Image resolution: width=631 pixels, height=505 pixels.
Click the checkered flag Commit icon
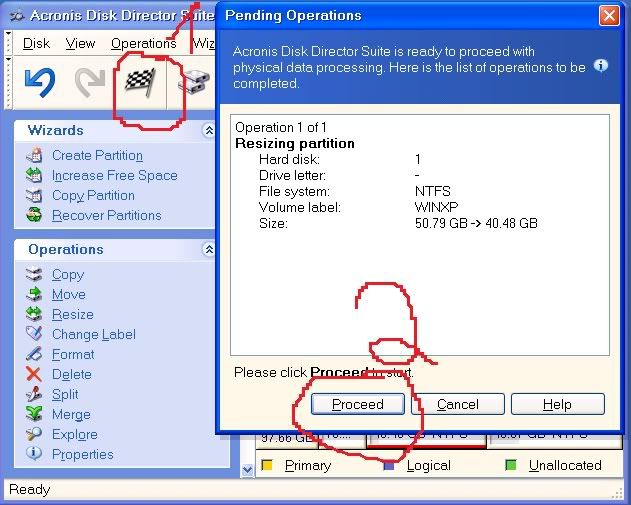(140, 82)
